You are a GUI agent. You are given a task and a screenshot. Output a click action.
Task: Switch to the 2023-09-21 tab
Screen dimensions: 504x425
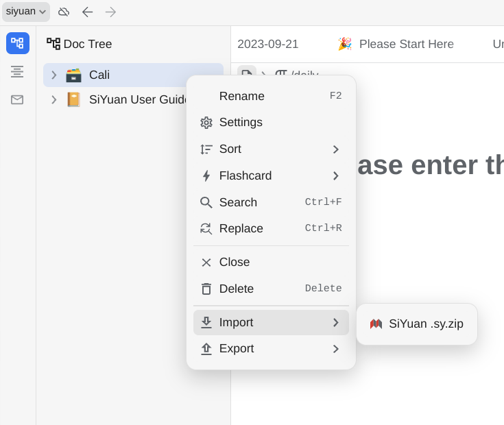(267, 44)
